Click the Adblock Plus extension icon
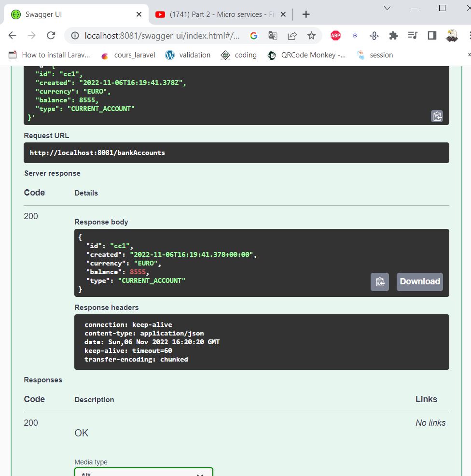The image size is (471, 476). click(x=335, y=35)
